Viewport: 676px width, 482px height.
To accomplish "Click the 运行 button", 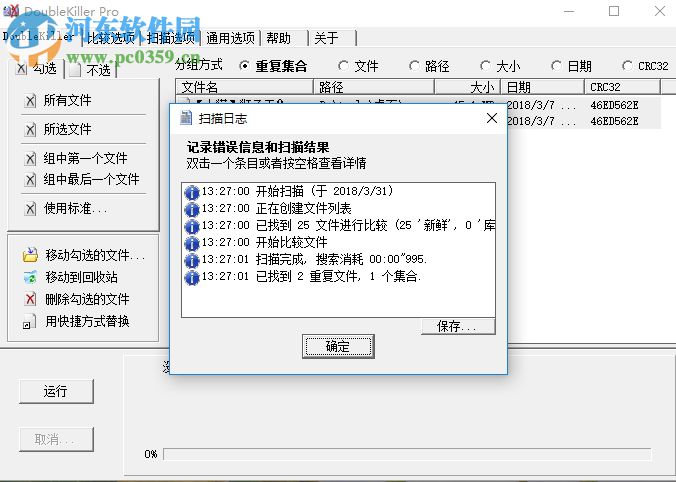I will pyautogui.click(x=56, y=391).
